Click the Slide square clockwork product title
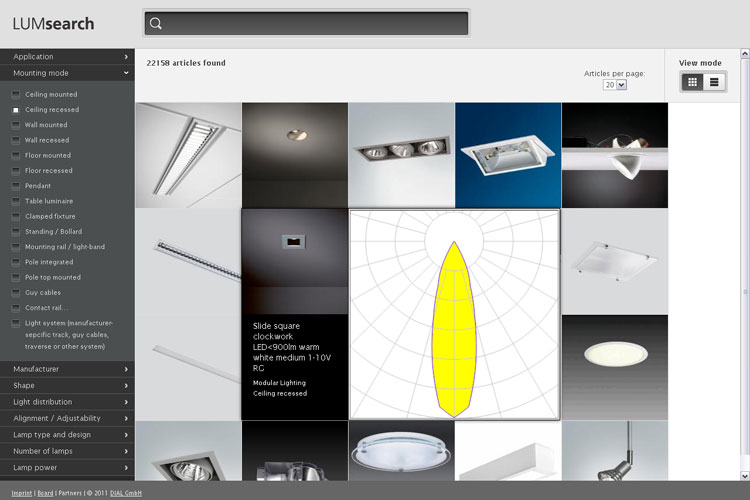 (292, 347)
